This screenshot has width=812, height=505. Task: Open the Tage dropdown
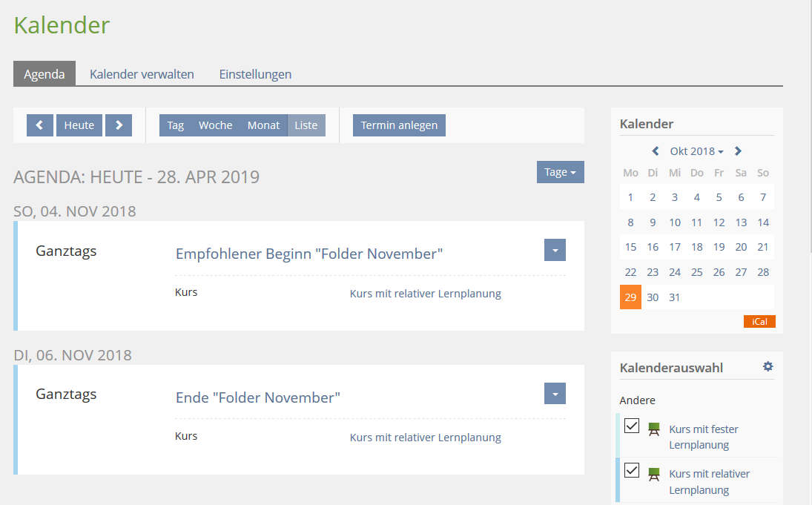560,172
